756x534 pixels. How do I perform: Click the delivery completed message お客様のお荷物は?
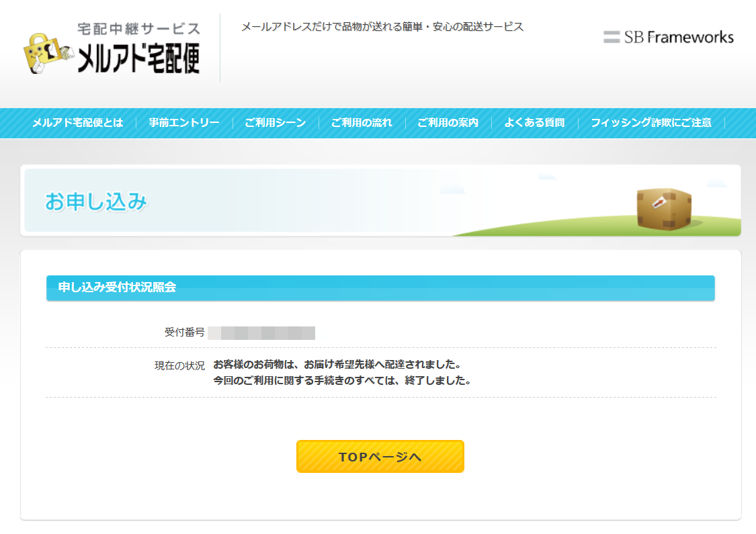pyautogui.click(x=336, y=365)
